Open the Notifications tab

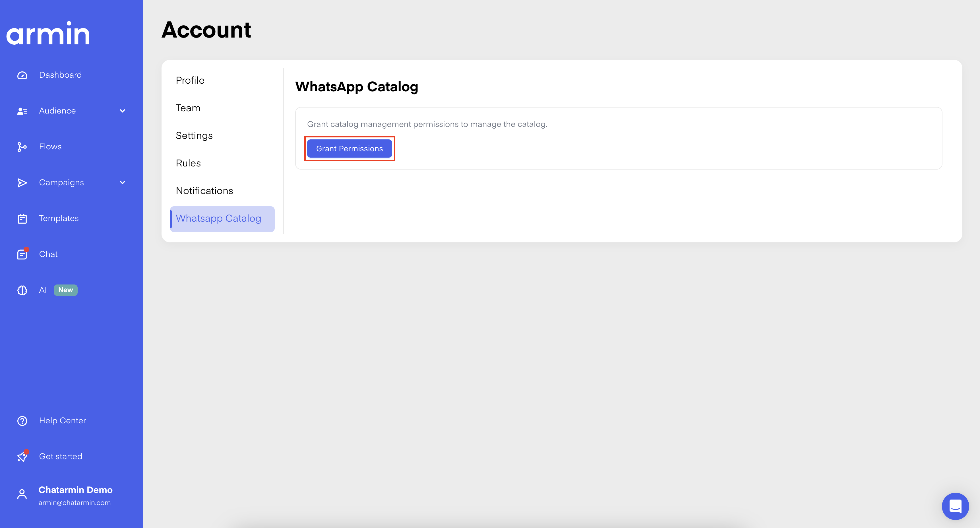click(204, 191)
